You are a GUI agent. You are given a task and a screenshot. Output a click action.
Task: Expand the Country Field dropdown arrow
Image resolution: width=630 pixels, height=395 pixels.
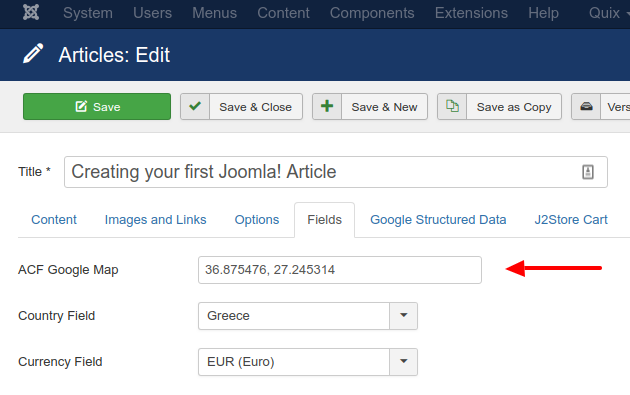click(403, 316)
